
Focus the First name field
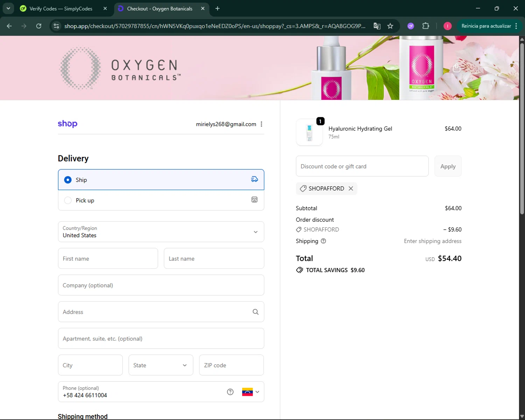tap(108, 259)
